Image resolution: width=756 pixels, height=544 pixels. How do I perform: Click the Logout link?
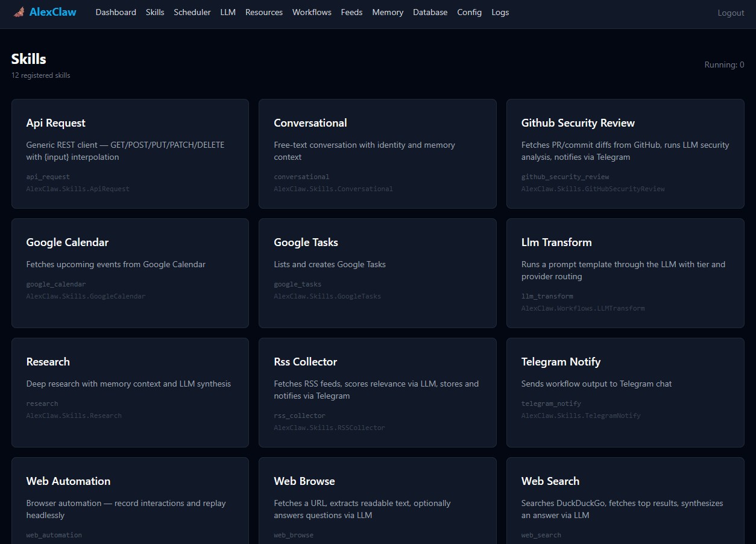(x=731, y=13)
